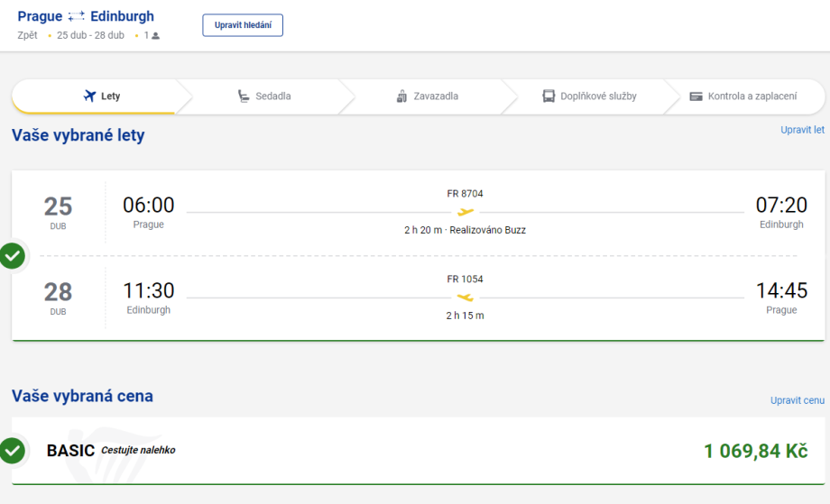
Task: Click the bus icon beside Doplňkové služby
Action: click(549, 96)
